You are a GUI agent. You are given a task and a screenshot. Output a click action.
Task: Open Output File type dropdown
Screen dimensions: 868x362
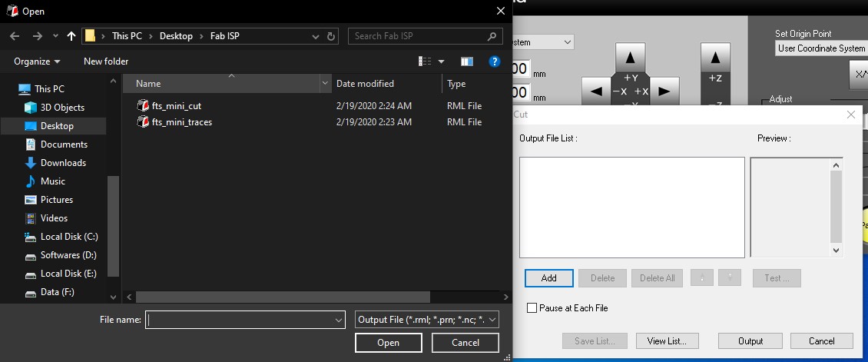pos(427,320)
